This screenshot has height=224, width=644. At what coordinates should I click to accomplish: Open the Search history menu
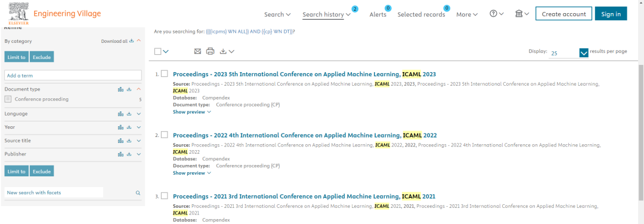tap(327, 14)
